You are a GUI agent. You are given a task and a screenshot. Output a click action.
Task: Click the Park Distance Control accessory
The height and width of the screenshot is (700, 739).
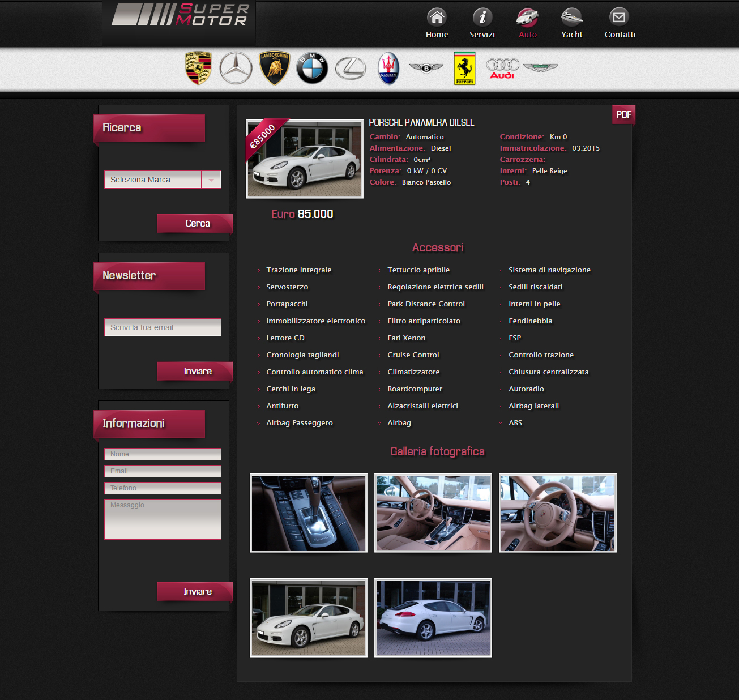pos(426,304)
